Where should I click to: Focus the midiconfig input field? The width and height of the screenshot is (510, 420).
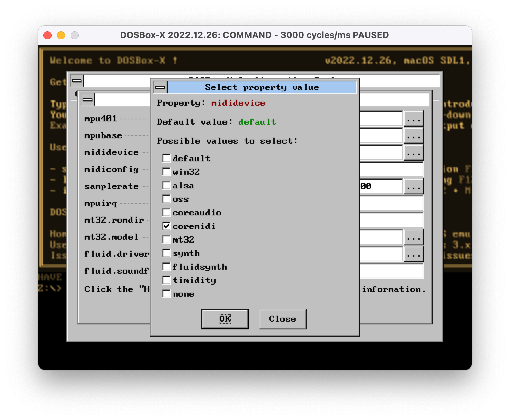pos(391,169)
